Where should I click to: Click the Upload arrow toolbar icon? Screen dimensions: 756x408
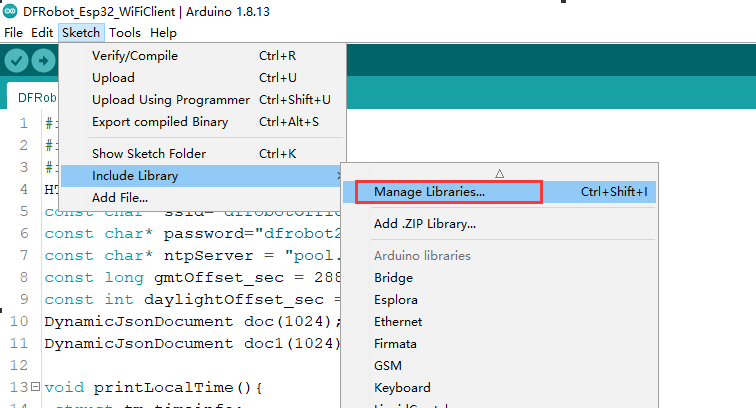coord(43,61)
